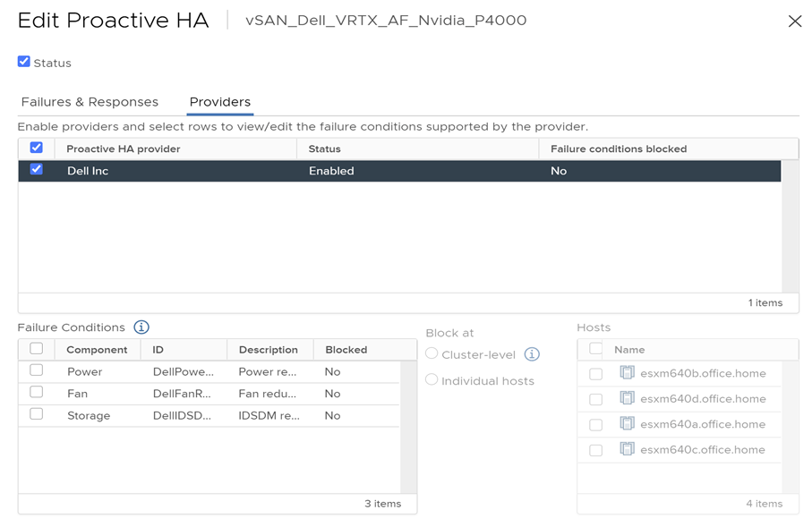812x527 pixels.
Task: Click the Enabled status cell
Action: 331,171
